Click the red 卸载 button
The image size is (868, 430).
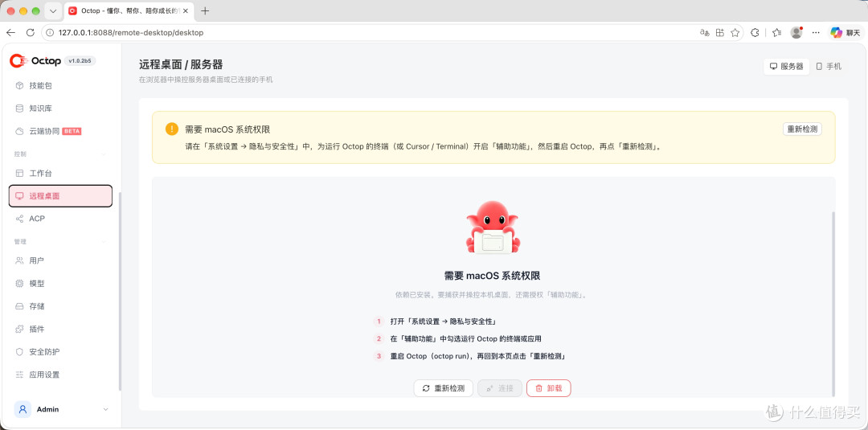pyautogui.click(x=549, y=388)
